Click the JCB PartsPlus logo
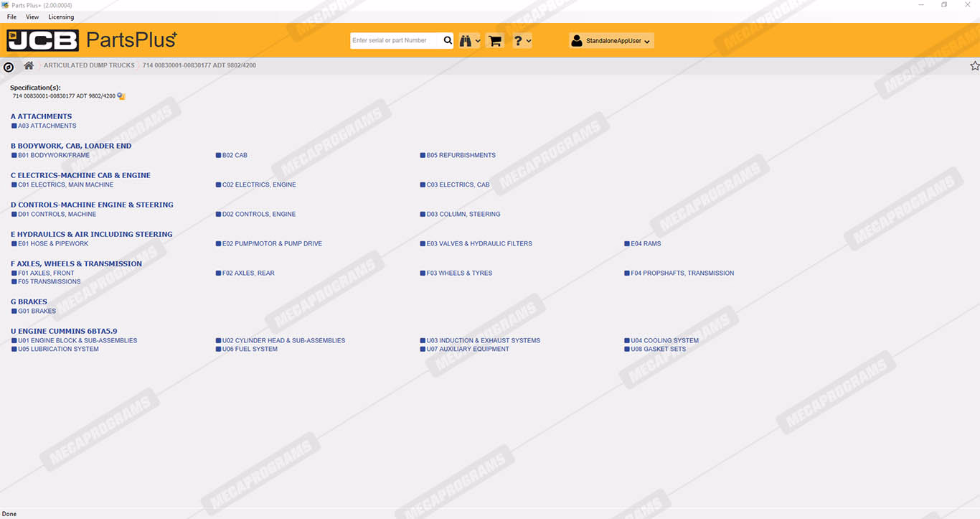 click(92, 40)
